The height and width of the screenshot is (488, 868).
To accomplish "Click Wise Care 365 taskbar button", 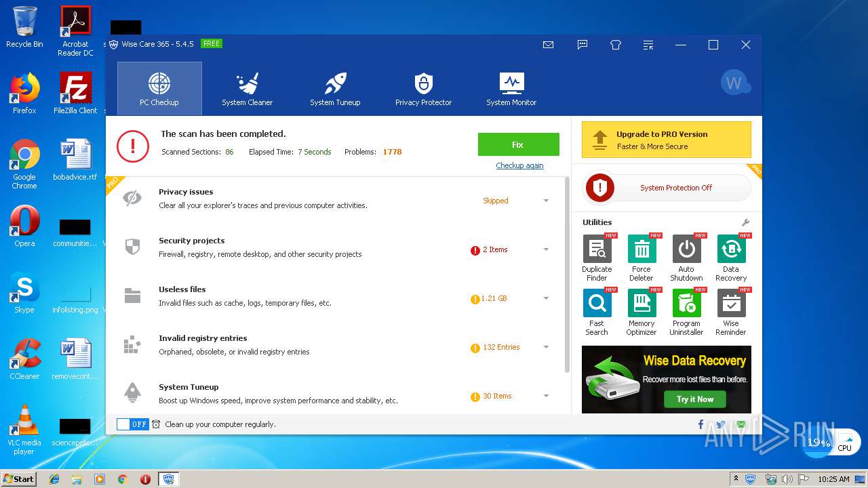I will coord(168,479).
